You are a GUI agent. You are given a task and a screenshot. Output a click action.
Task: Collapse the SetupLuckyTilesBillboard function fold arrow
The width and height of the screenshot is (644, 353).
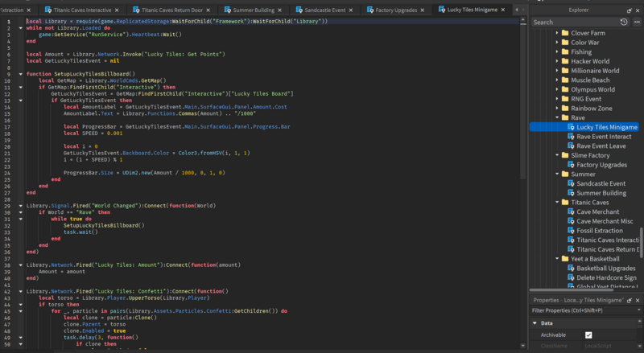pyautogui.click(x=20, y=74)
